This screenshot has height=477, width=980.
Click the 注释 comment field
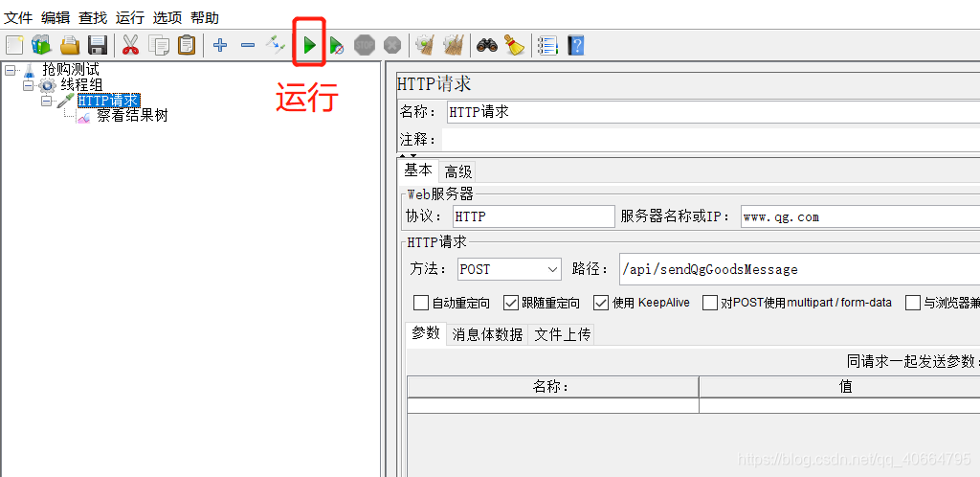[x=711, y=139]
